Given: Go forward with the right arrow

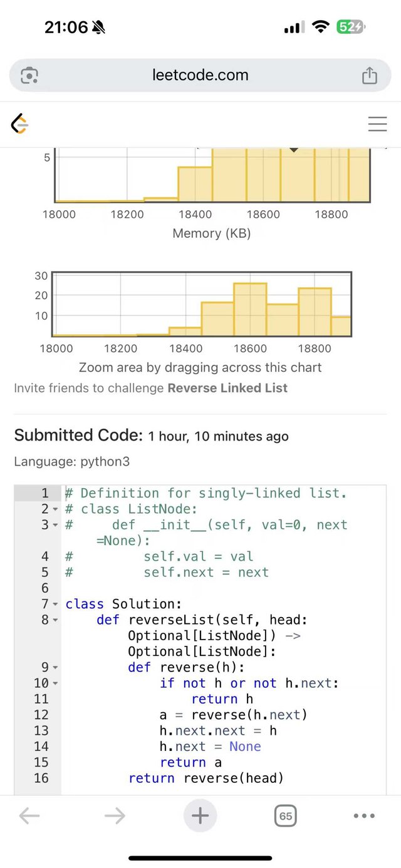Looking at the screenshot, I should [x=115, y=815].
